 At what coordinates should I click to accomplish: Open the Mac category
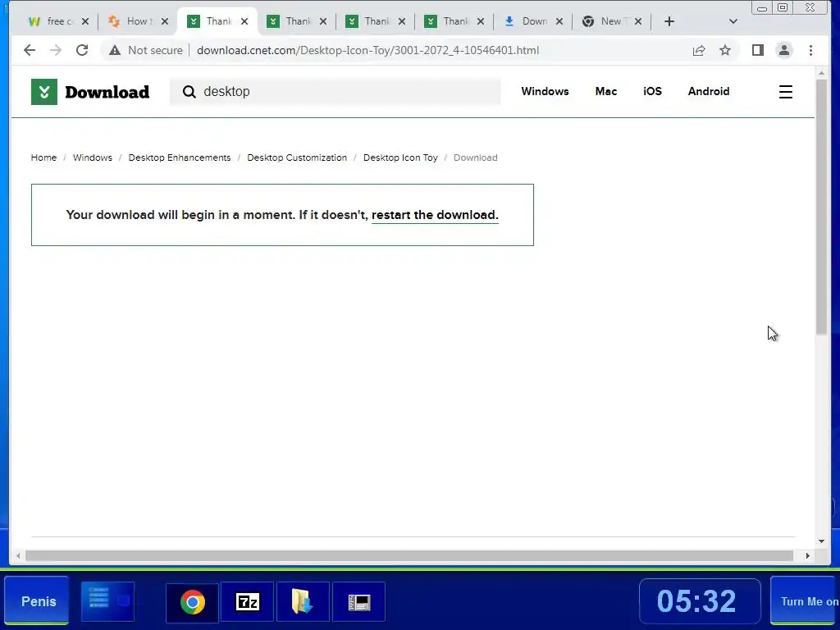[x=606, y=91]
